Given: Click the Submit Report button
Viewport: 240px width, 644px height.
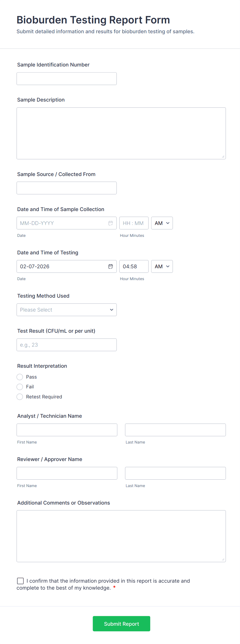Looking at the screenshot, I should click(121, 624).
